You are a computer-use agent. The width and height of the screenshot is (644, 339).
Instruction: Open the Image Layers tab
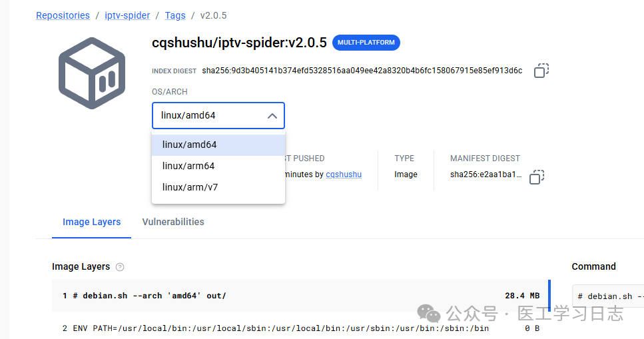tap(92, 222)
